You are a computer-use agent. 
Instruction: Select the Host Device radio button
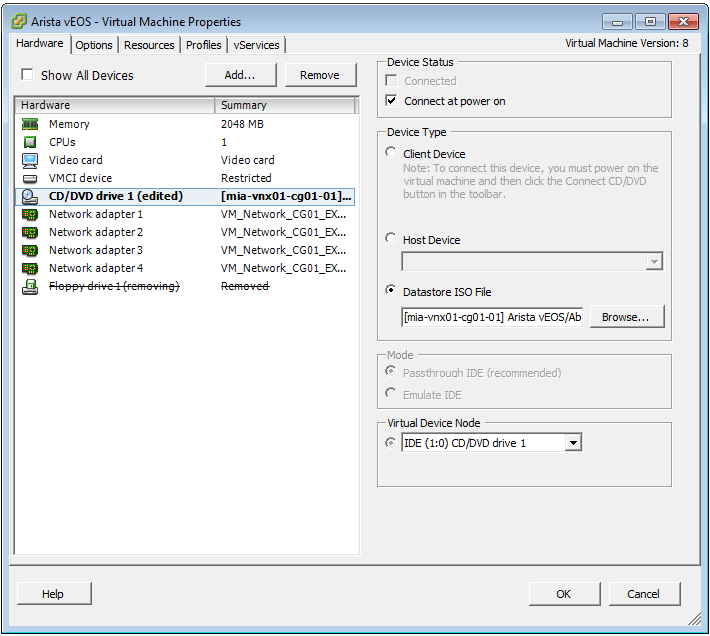point(391,238)
